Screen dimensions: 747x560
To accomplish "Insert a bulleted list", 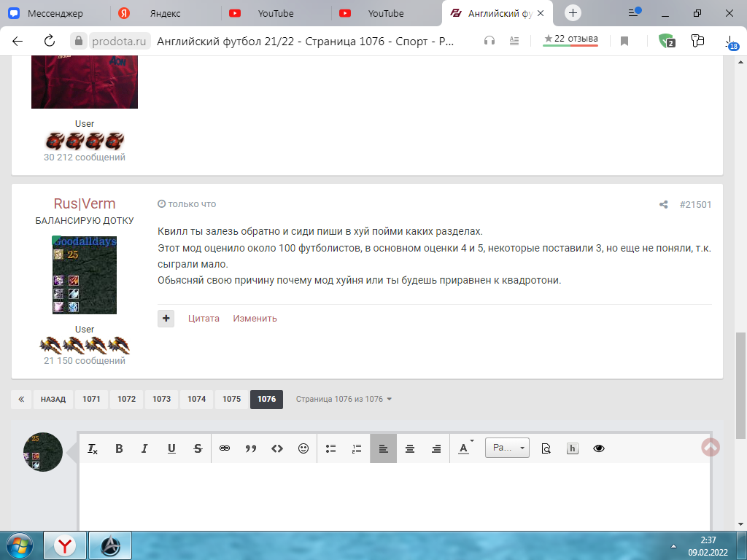I will pyautogui.click(x=330, y=449).
